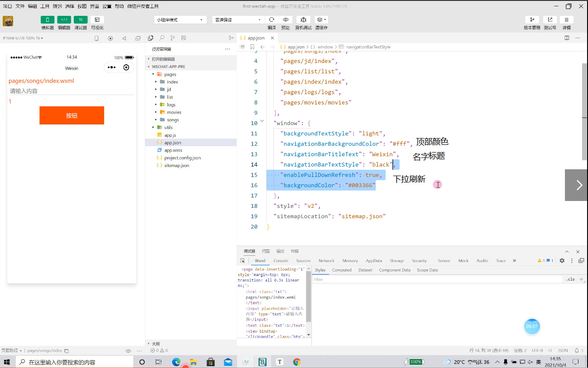Click the 编译 compile refresh icon
Viewport: 588px width, 368px height.
coord(272,20)
